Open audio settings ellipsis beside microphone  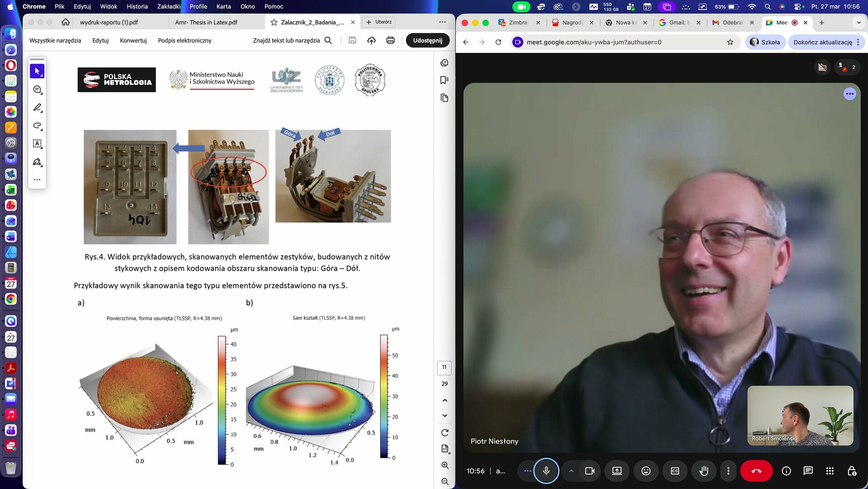click(x=528, y=471)
